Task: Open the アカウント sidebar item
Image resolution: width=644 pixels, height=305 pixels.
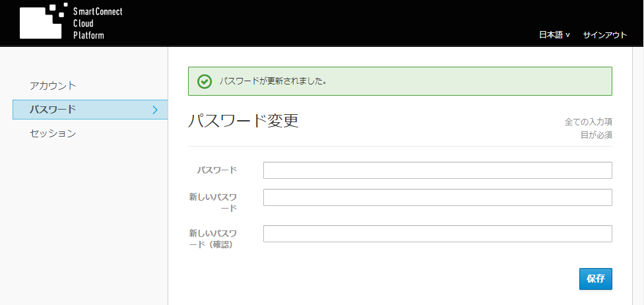Action: click(53, 86)
